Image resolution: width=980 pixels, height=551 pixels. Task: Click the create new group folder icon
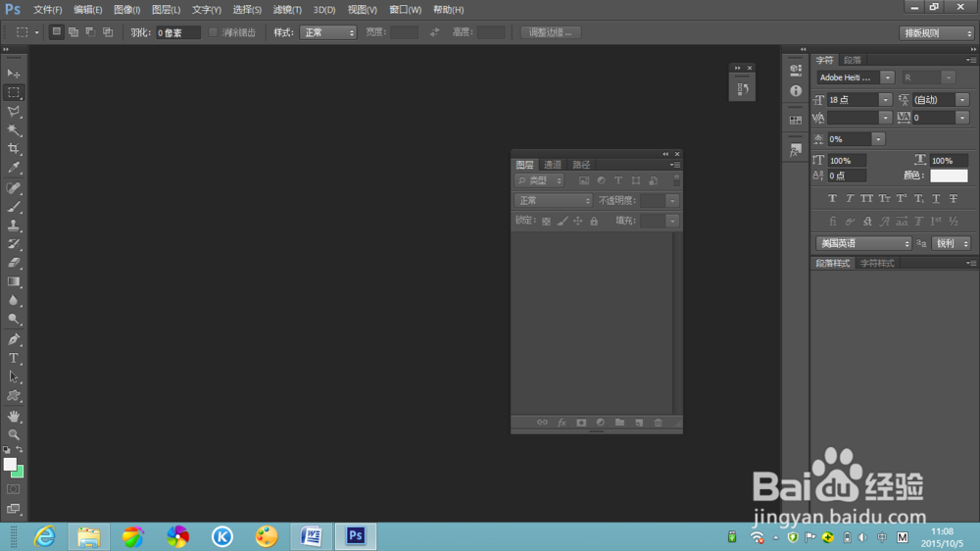pos(619,423)
